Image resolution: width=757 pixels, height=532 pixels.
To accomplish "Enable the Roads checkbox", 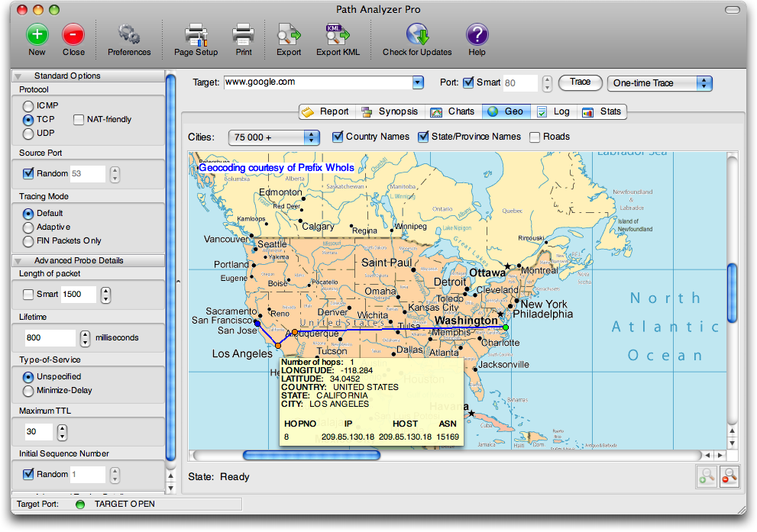I will 535,137.
